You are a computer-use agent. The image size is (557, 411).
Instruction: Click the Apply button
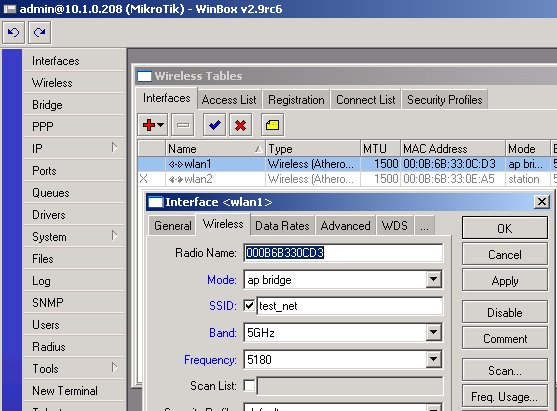coord(505,281)
